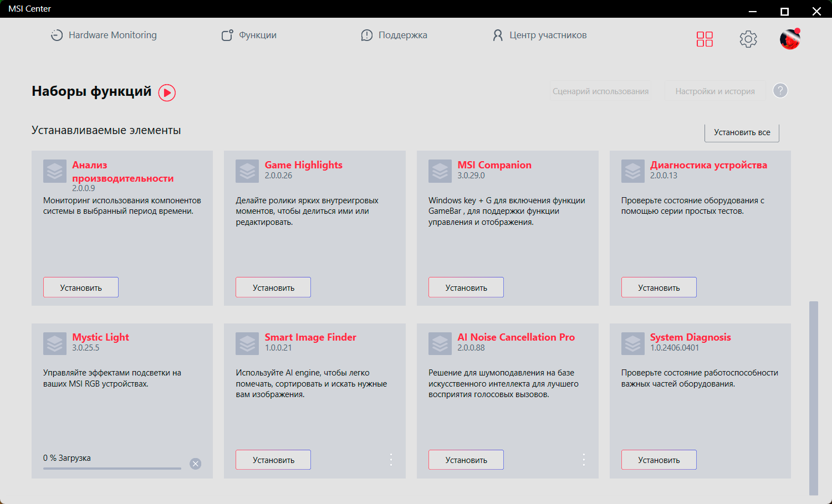Cancel the Mystic Light download
The height and width of the screenshot is (504, 832).
(x=196, y=464)
